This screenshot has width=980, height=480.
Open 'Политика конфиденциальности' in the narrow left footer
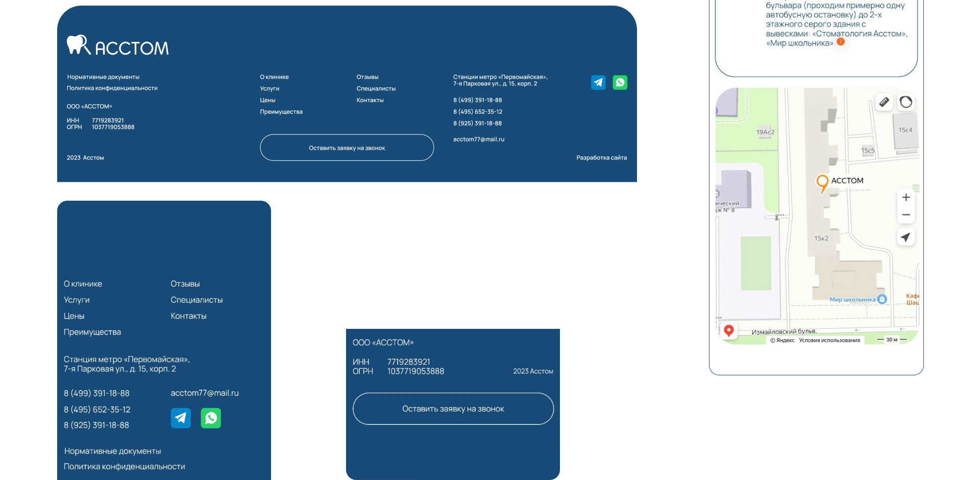pos(125,467)
